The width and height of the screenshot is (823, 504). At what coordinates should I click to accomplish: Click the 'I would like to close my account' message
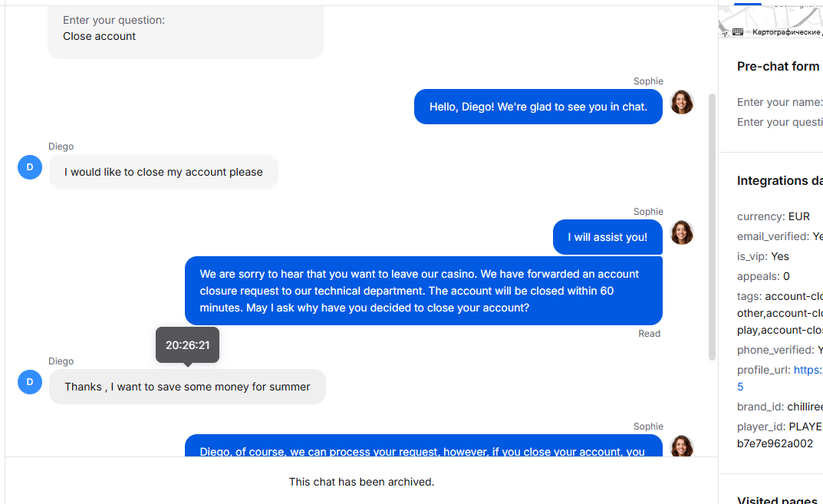tap(163, 172)
